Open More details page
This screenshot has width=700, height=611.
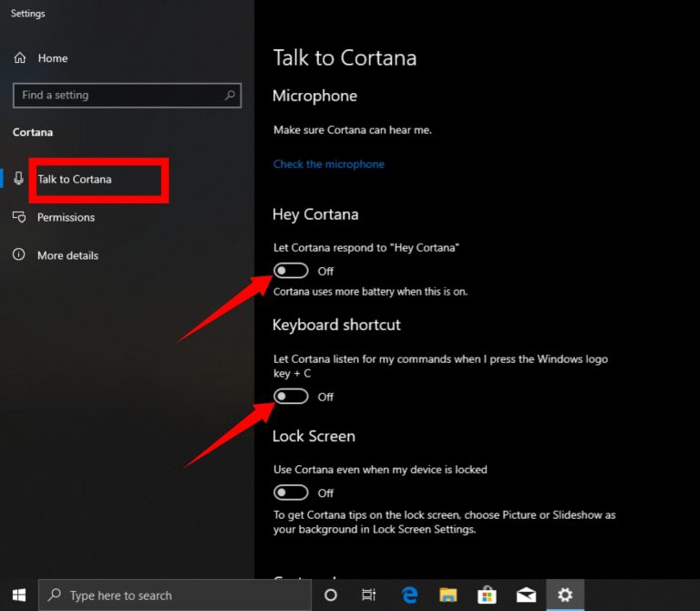67,255
